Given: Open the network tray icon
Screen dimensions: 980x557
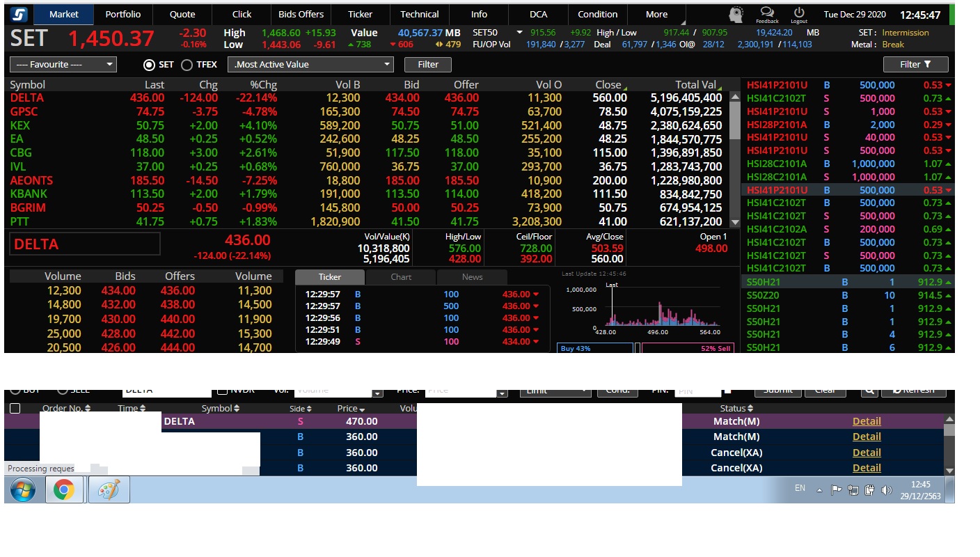Looking at the screenshot, I should pos(853,489).
